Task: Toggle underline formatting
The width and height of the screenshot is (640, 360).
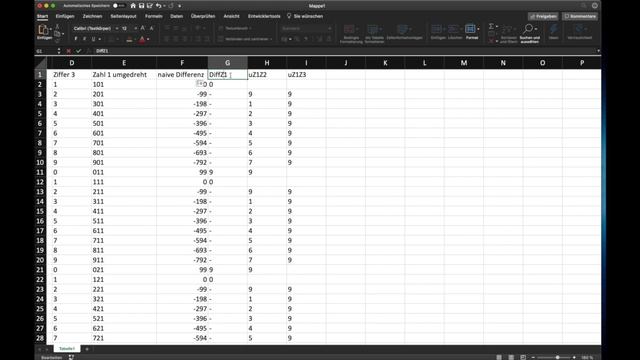Action: coord(93,39)
